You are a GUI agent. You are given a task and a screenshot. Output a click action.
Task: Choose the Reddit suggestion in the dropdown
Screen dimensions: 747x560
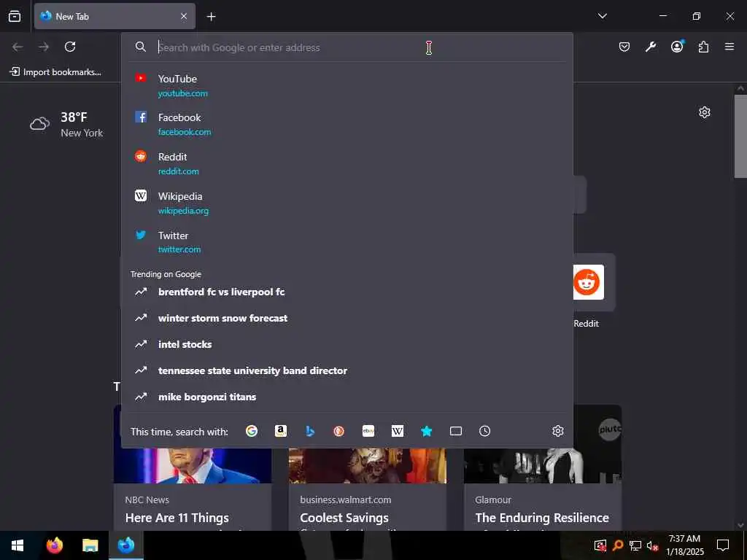point(347,164)
